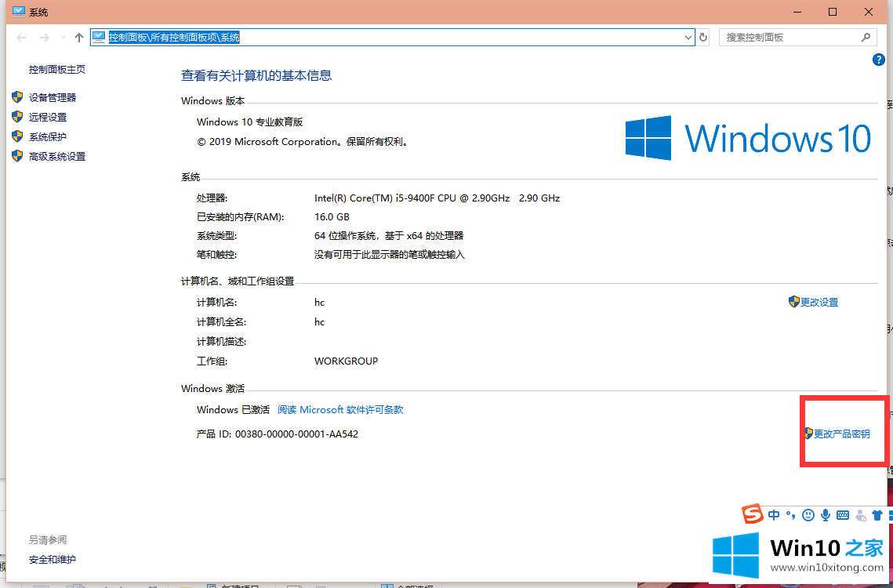The image size is (893, 588).
Task: Open the Sogou skin shirt icon
Action: click(877, 515)
